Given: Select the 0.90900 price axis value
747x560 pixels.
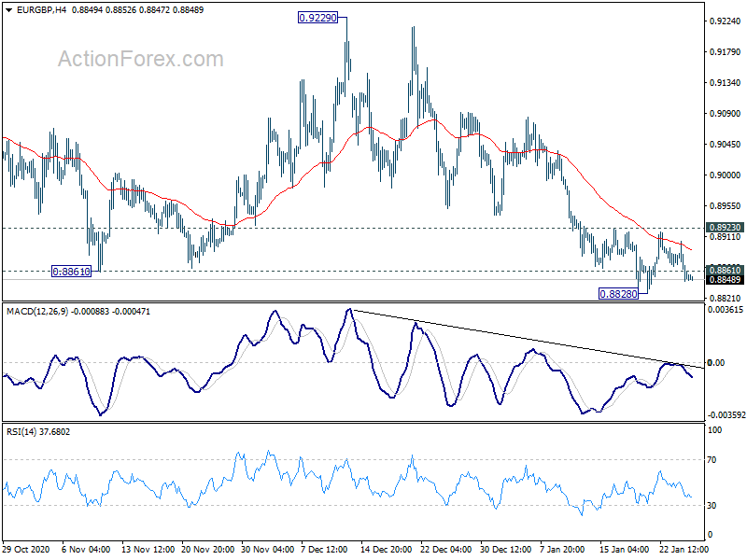Looking at the screenshot, I should pos(726,113).
